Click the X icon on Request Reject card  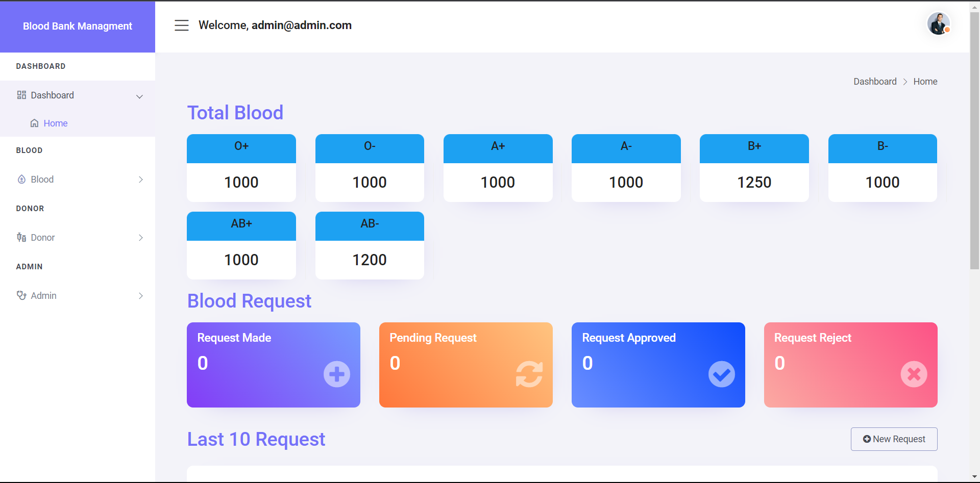pyautogui.click(x=914, y=374)
